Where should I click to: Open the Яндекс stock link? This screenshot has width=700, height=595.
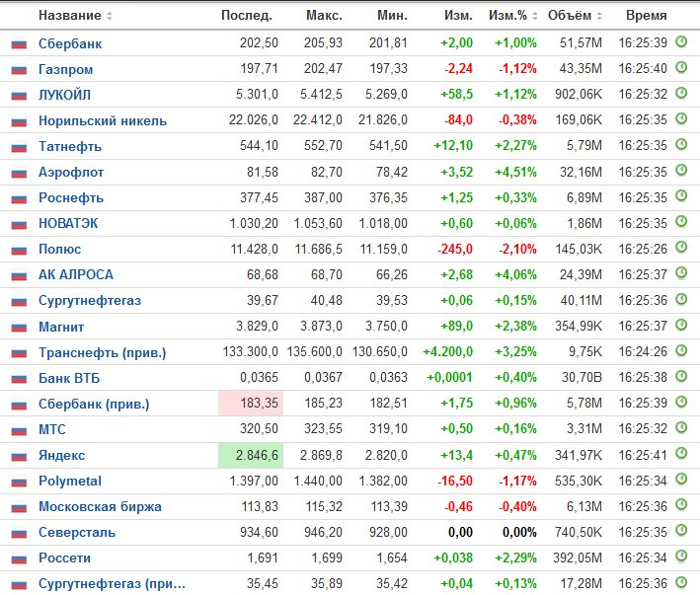(61, 456)
